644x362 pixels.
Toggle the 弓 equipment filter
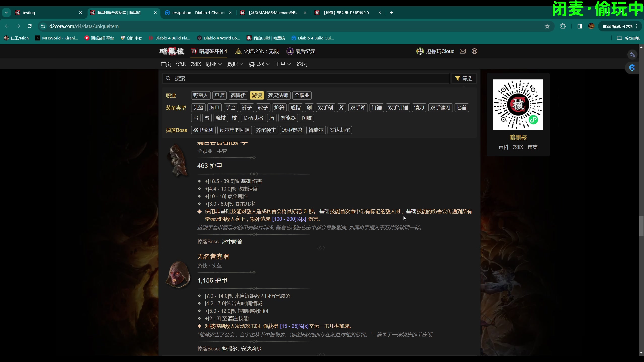coord(196,118)
